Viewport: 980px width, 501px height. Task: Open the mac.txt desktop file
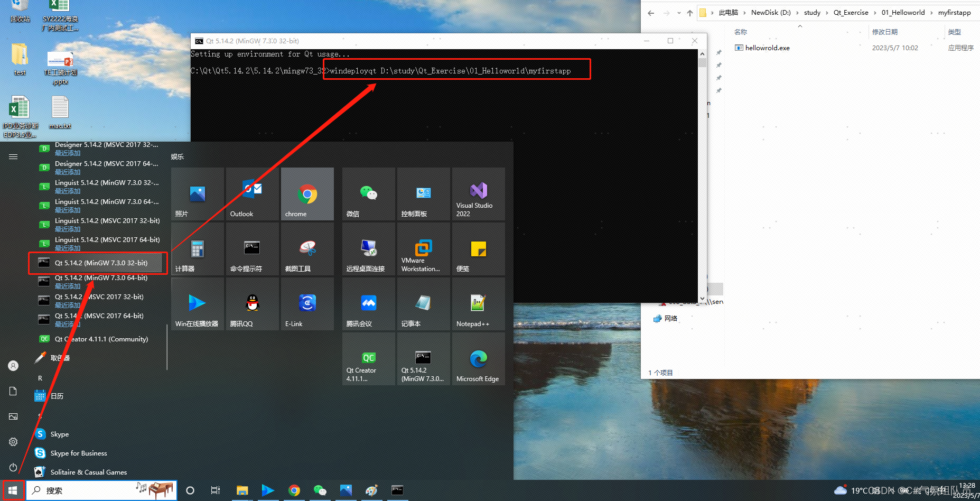coord(60,113)
